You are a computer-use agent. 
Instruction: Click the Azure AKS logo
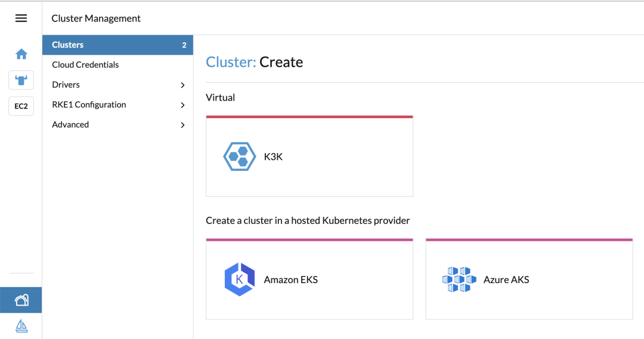[x=459, y=279]
